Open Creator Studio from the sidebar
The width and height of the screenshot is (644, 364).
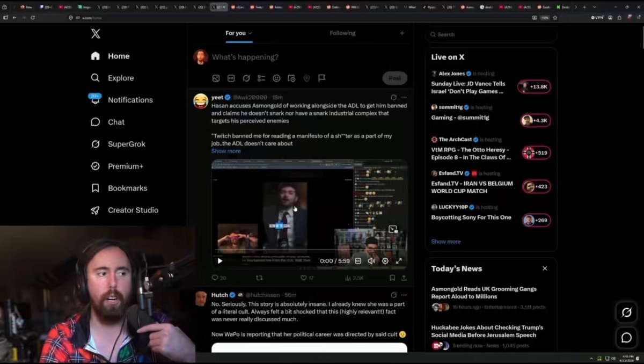125,210
